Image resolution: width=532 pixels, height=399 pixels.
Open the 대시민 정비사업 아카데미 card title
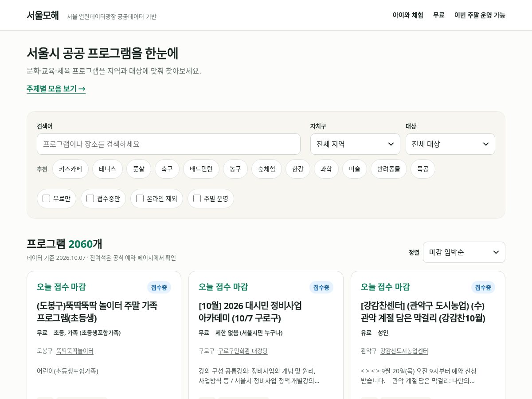point(250,312)
